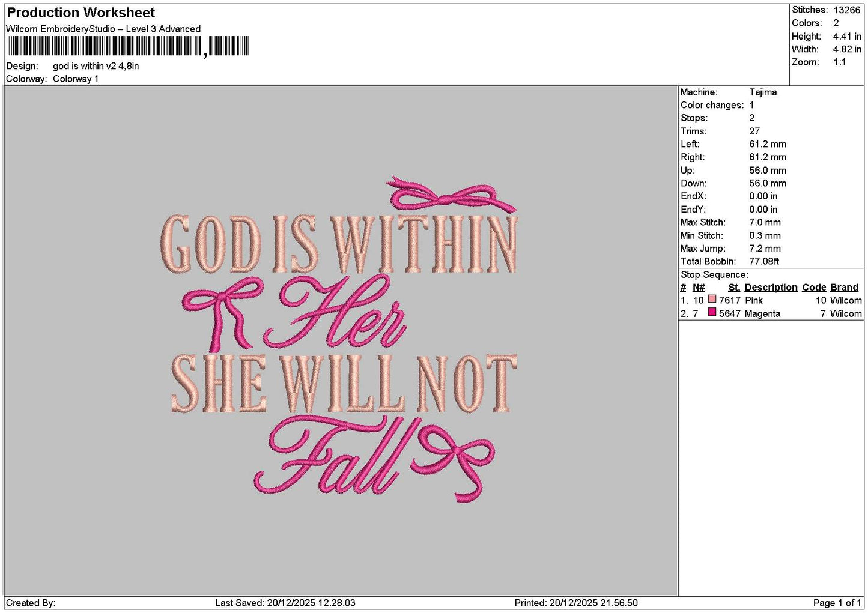Click the Total Bobbin value 77.08ft

pyautogui.click(x=764, y=261)
